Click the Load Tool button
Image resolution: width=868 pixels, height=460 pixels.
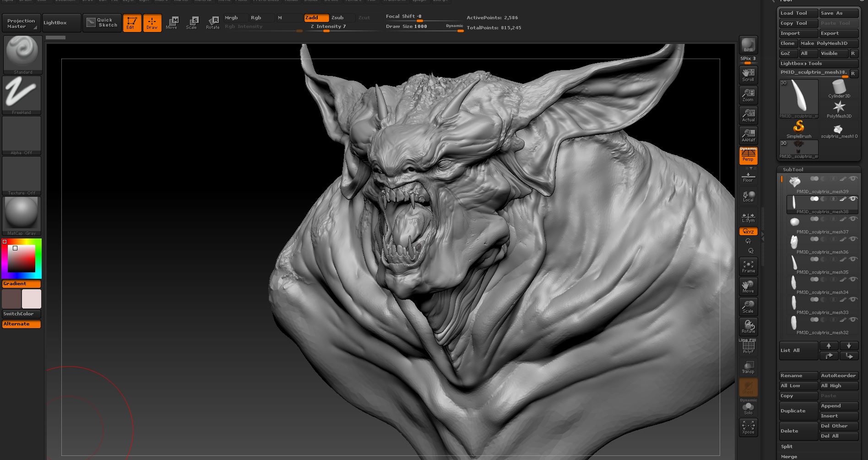(x=798, y=13)
